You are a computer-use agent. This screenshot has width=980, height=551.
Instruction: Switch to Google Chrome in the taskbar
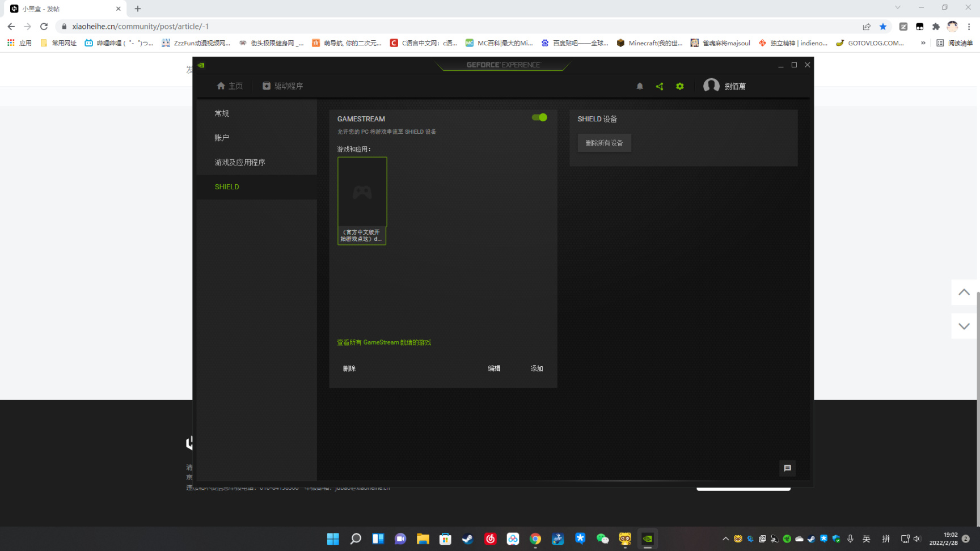535,539
